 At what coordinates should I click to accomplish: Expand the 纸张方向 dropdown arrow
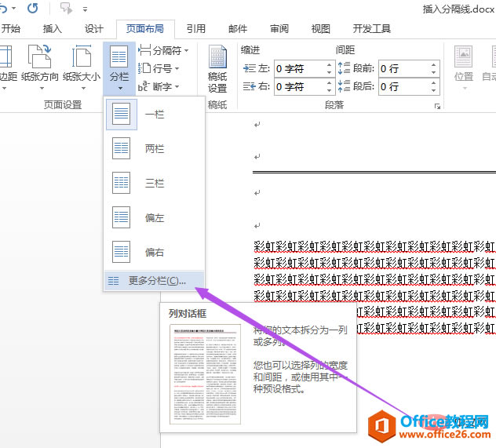coord(42,89)
